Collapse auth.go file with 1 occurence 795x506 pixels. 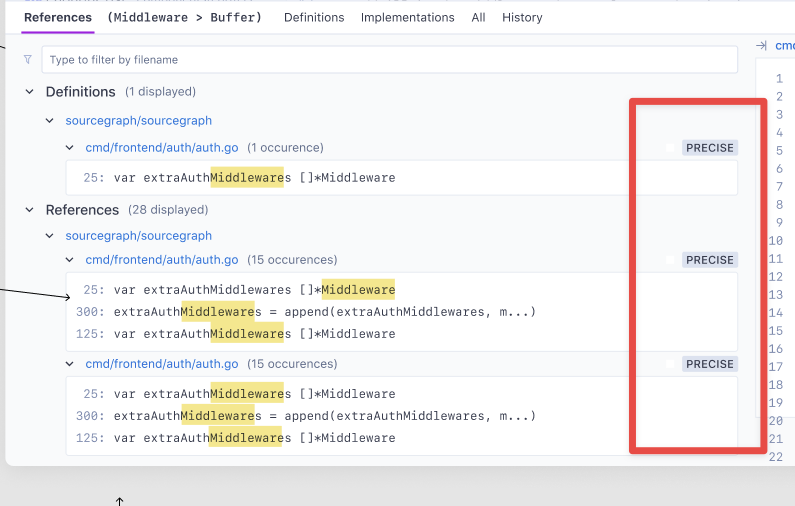[69, 148]
